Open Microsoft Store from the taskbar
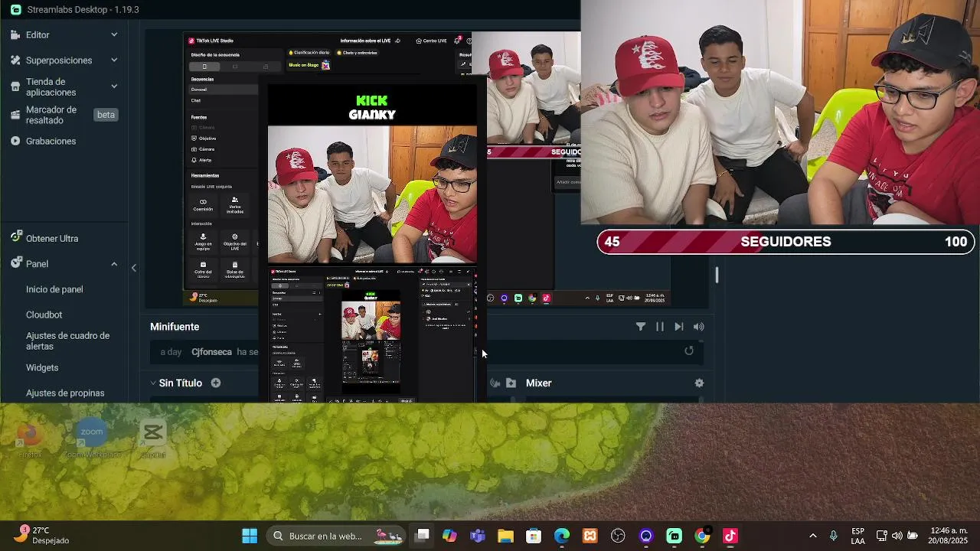Image resolution: width=980 pixels, height=551 pixels. (x=534, y=536)
